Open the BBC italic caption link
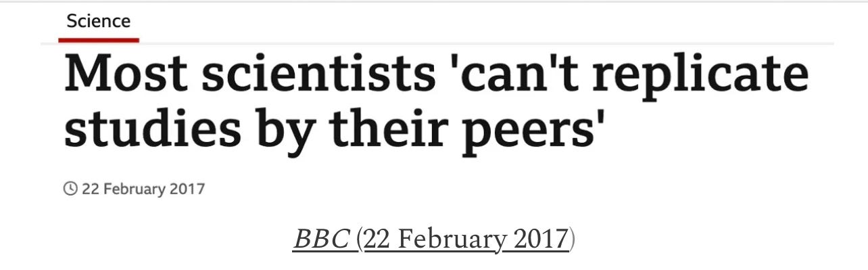868x270 pixels. point(322,240)
